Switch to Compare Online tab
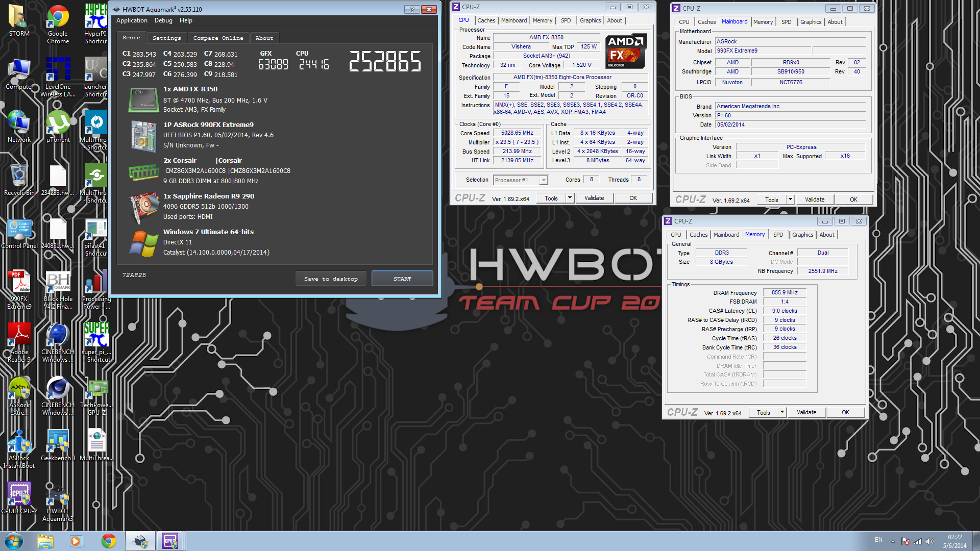 click(218, 38)
